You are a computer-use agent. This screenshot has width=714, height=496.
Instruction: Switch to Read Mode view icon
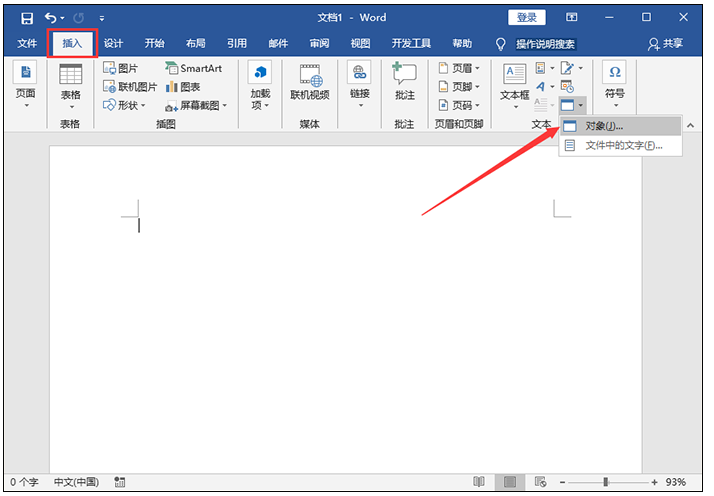point(479,482)
